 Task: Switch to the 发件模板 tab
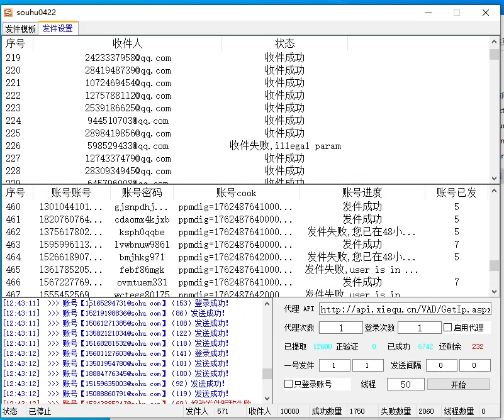tap(20, 29)
